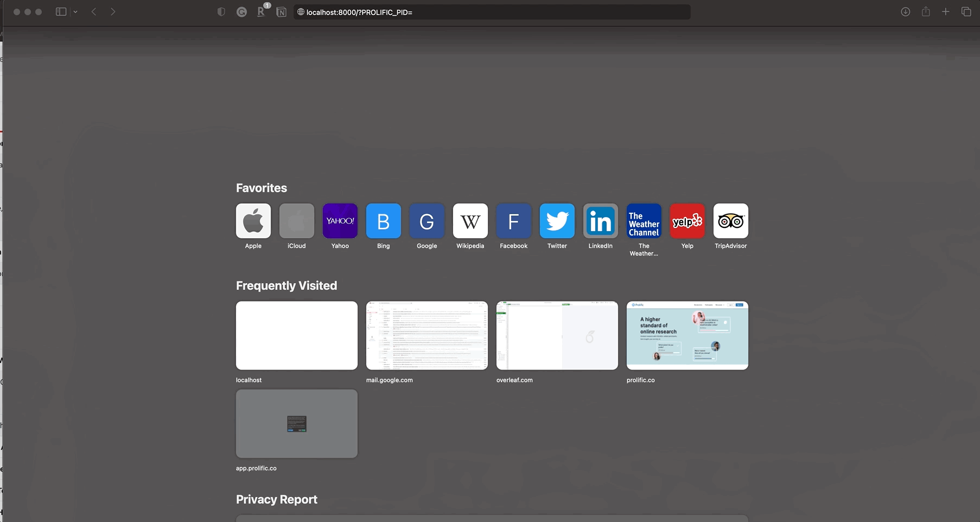This screenshot has width=980, height=522.
Task: Open the Bing favorite
Action: click(x=384, y=221)
